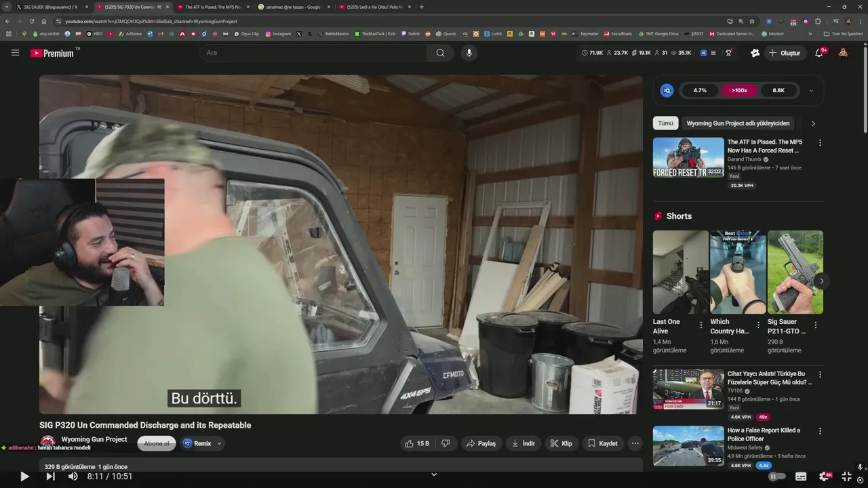Open a new browser tab

pyautogui.click(x=422, y=7)
